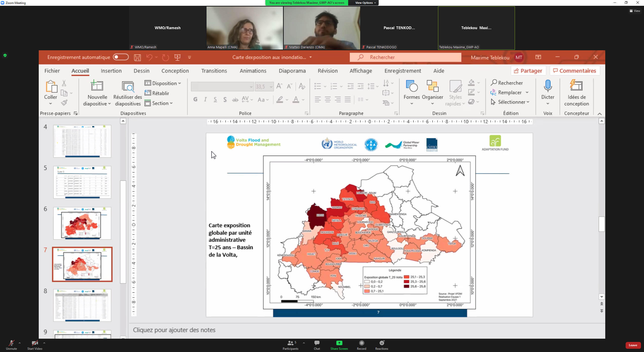Select slide 8 thumbnail
The height and width of the screenshot is (352, 644).
82,305
